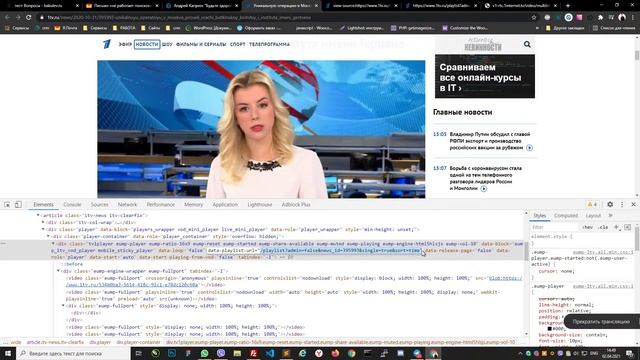This screenshot has width=640, height=360.
Task: Show more Styles pane tabs chevron
Action: (611, 216)
